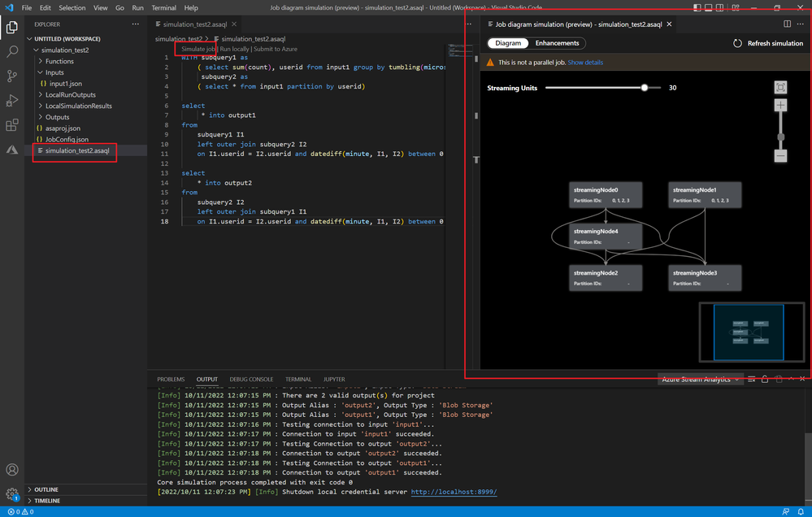Viewport: 812px width, 517px height.
Task: Open the Source Control view
Action: (12, 76)
